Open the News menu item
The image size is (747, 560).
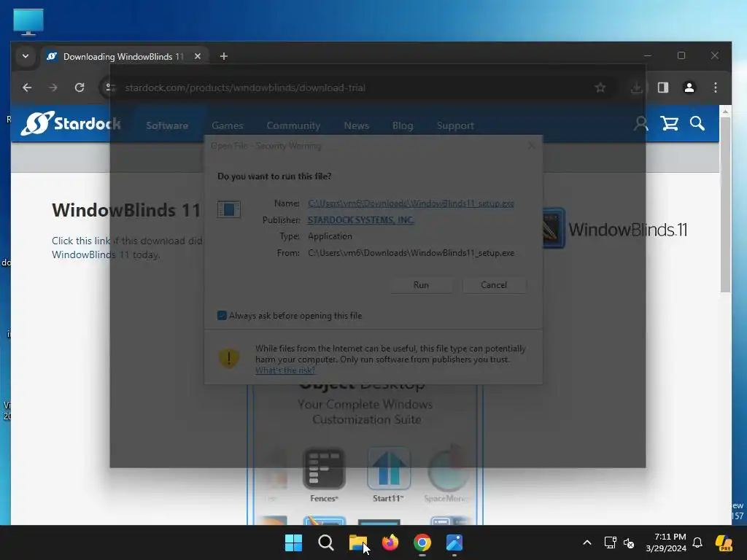point(356,125)
